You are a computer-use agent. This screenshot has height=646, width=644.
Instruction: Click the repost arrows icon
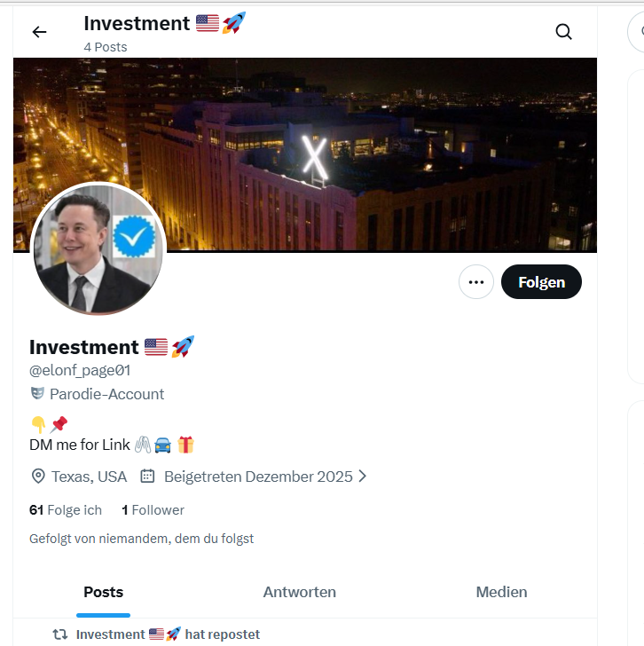60,634
